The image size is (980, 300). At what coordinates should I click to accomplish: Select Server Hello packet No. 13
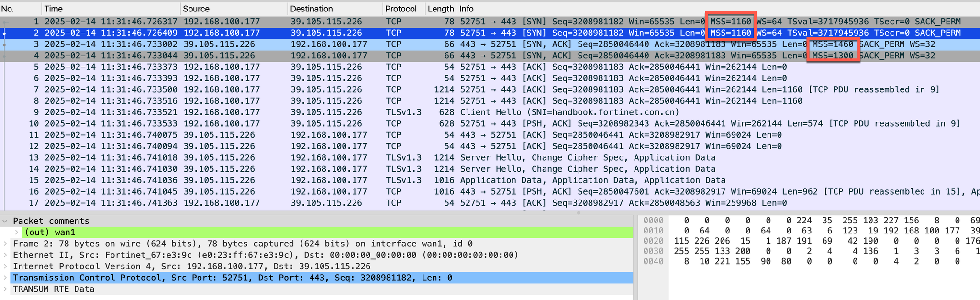[x=490, y=158]
